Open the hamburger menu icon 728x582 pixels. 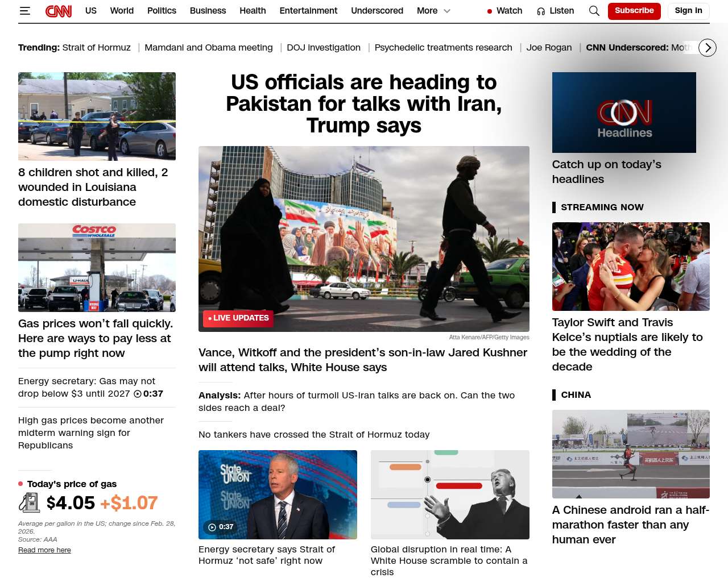click(x=24, y=11)
